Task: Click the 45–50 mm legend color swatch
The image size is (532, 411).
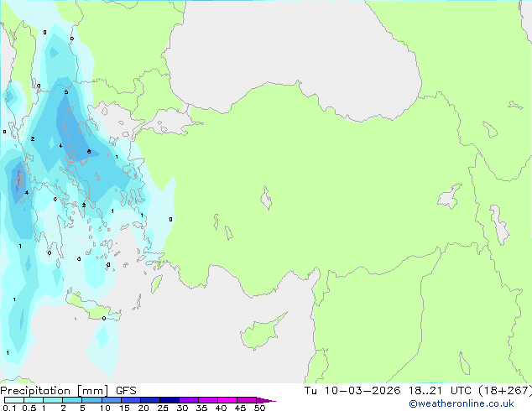Action: 247,400
